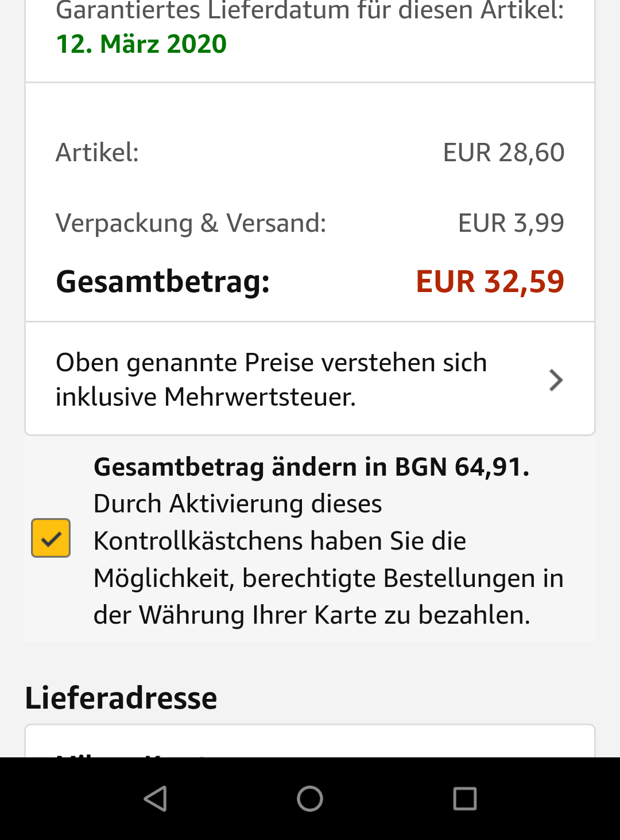Tap the item price EUR 28,60

tap(503, 153)
